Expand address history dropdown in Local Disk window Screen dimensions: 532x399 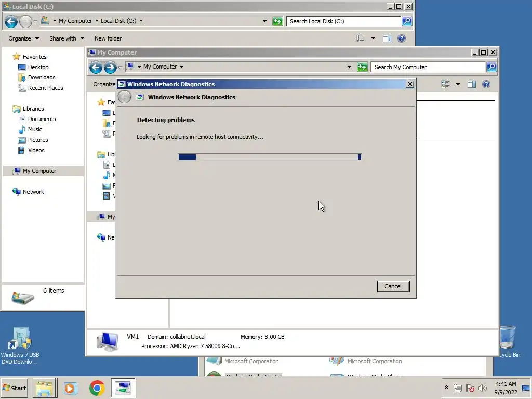pos(264,21)
